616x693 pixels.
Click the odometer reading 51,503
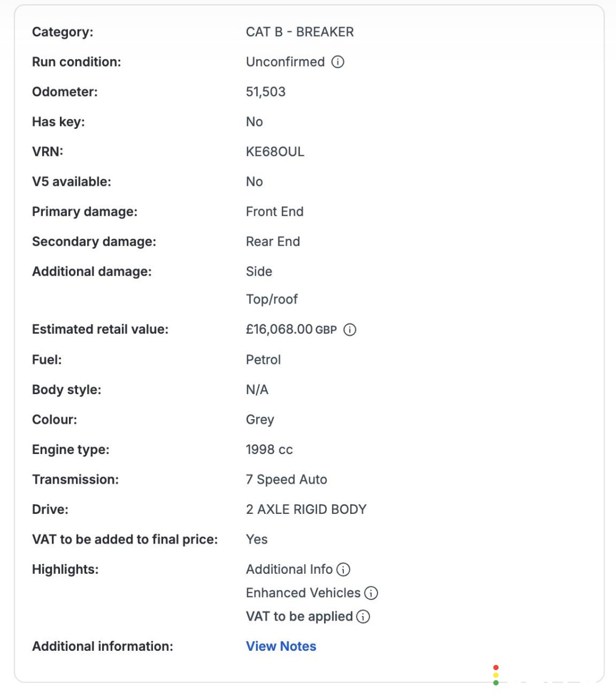pos(265,92)
